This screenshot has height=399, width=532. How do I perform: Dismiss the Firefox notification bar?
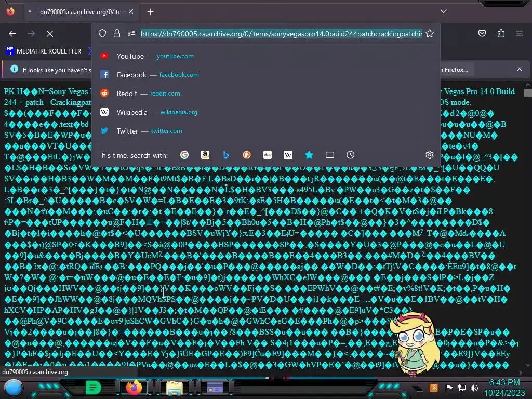520,69
